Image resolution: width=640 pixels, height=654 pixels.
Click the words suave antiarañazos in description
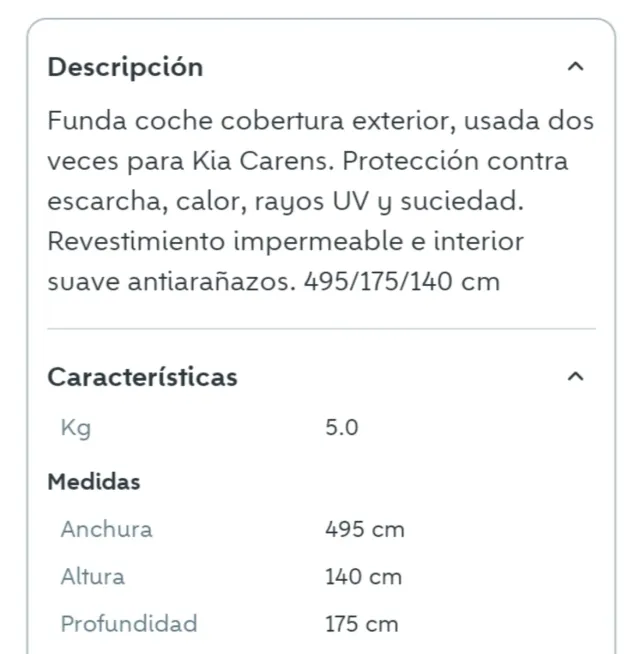pos(170,282)
